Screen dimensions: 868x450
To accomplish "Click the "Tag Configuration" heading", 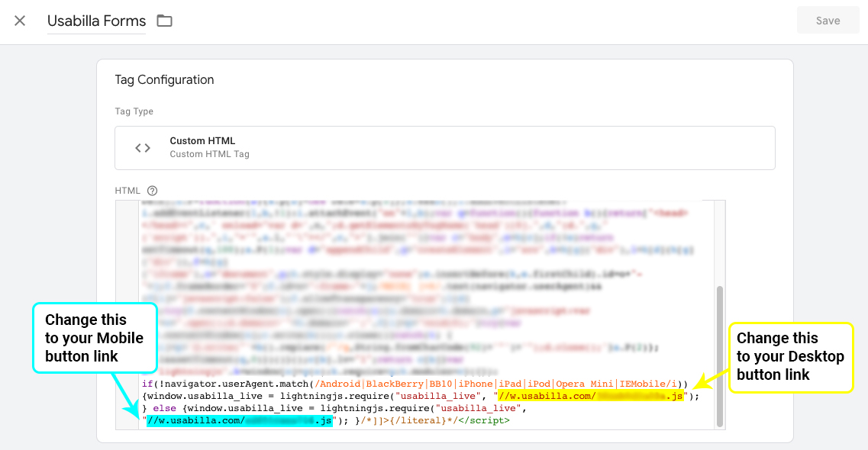I will 164,79.
